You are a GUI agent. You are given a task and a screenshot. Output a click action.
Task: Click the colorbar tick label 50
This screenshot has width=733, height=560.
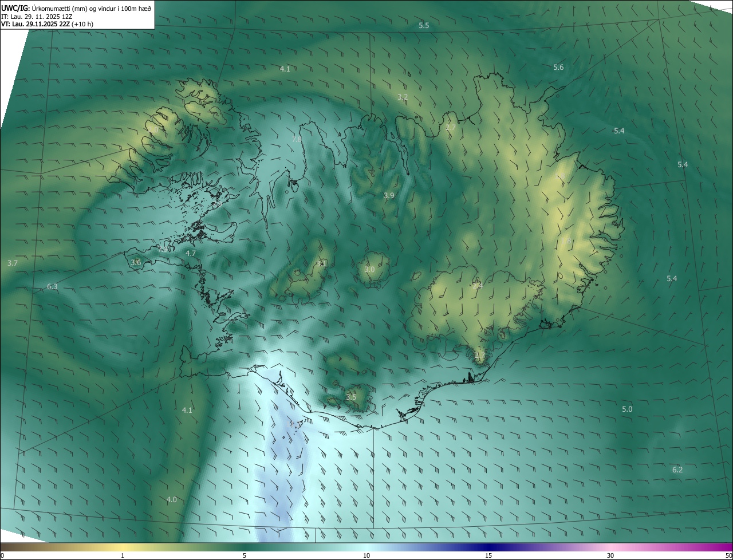click(729, 556)
